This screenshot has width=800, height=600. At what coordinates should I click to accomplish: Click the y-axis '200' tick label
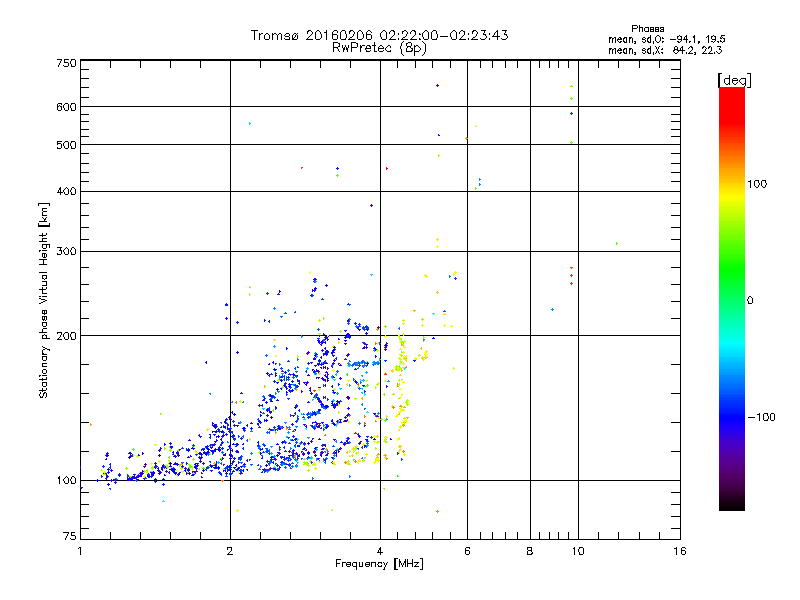tap(67, 336)
